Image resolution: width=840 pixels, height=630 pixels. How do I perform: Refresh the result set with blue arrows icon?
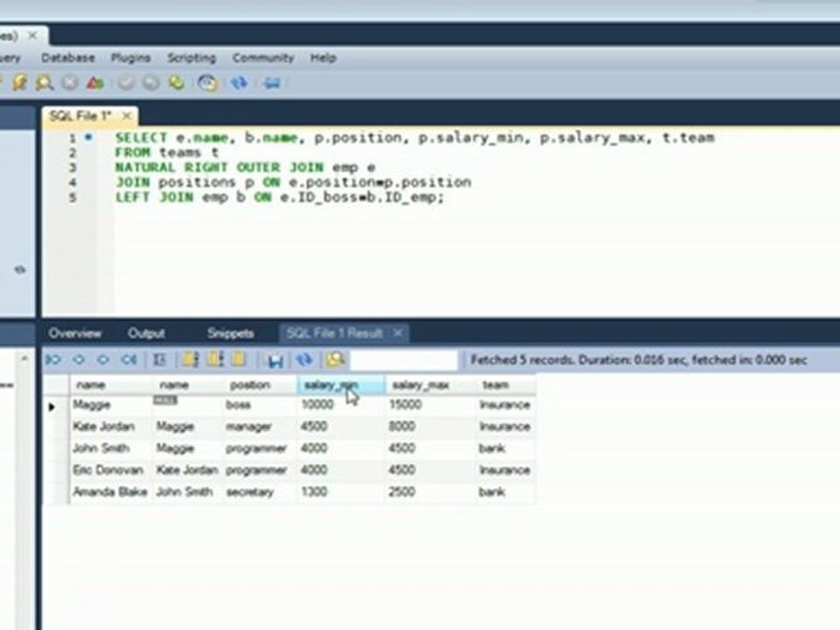click(304, 360)
